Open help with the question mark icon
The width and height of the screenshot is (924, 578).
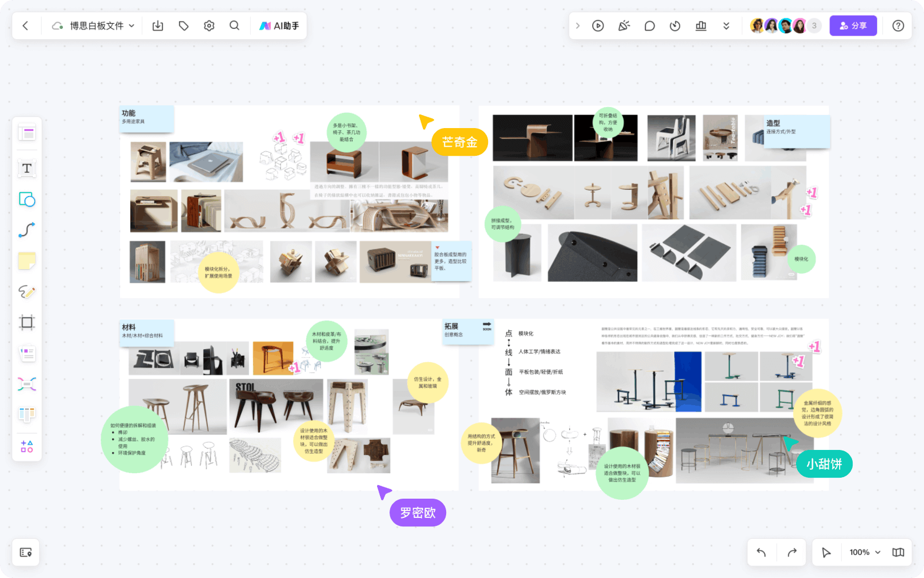coord(898,25)
